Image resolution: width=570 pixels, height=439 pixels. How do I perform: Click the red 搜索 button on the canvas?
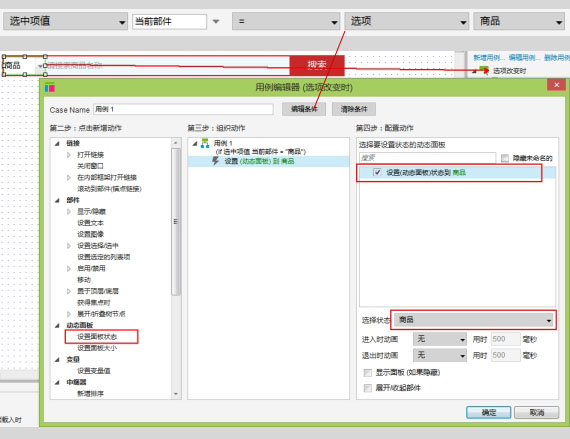click(317, 65)
